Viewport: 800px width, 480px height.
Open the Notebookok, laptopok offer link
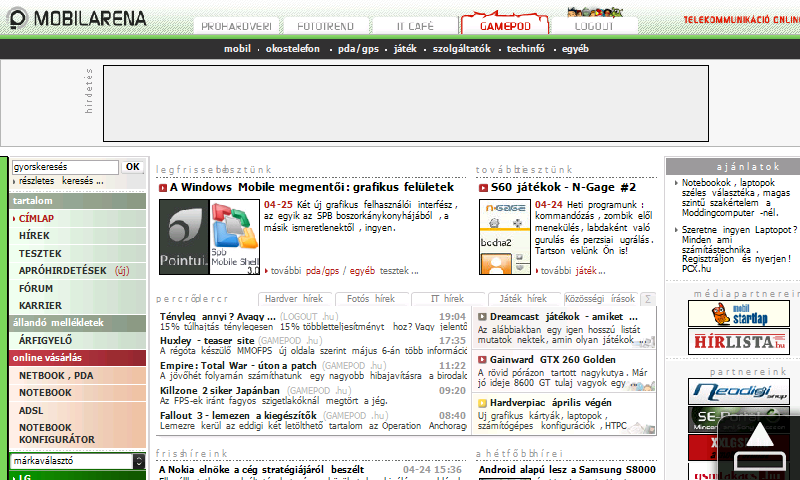click(736, 198)
